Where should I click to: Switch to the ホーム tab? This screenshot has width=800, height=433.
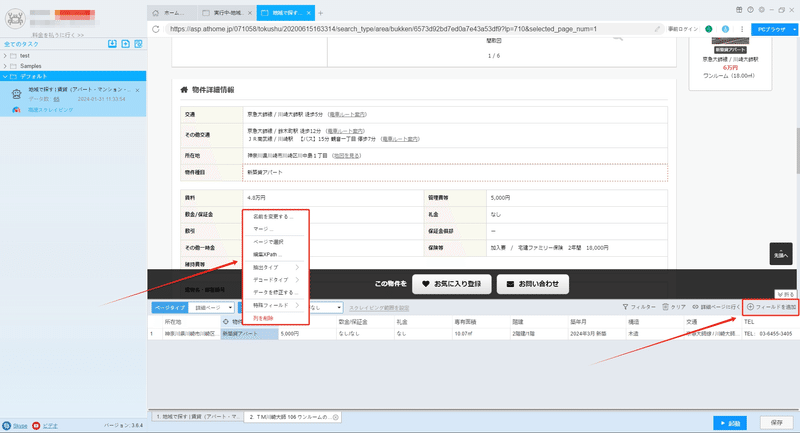click(172, 13)
